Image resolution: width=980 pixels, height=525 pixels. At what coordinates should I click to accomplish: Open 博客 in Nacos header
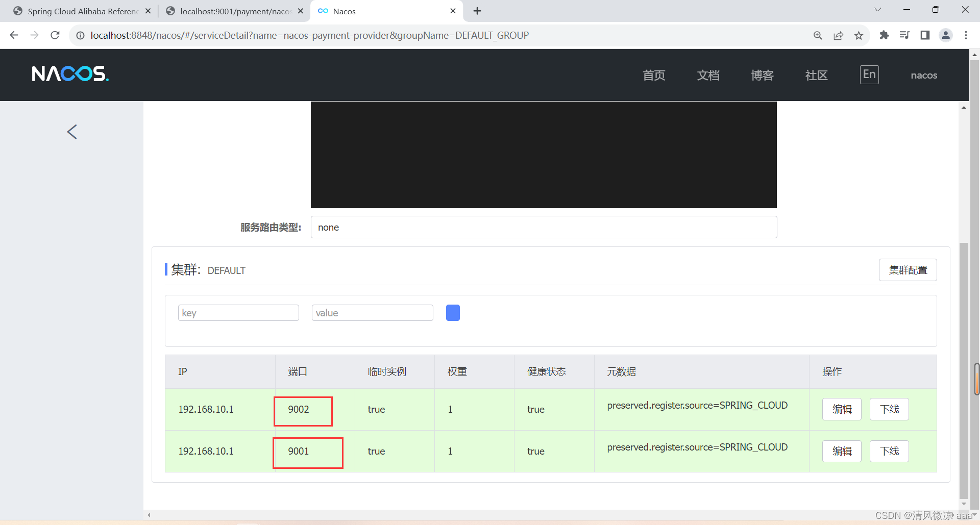coord(763,75)
